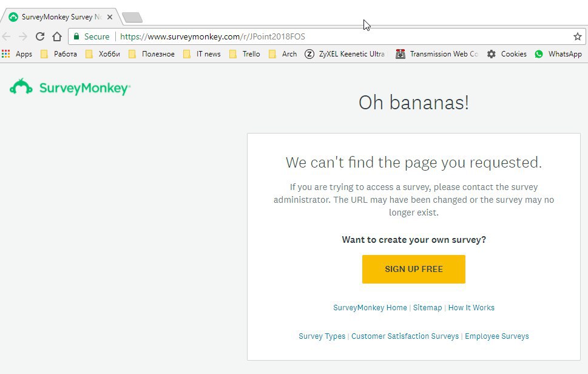Open Transmission Web bookmark
This screenshot has height=374, width=588.
(x=437, y=54)
